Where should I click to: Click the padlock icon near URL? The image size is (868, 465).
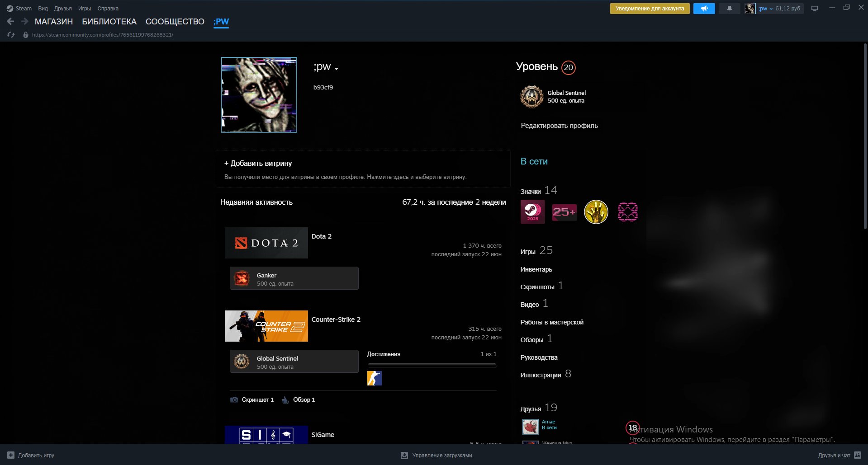tap(26, 35)
